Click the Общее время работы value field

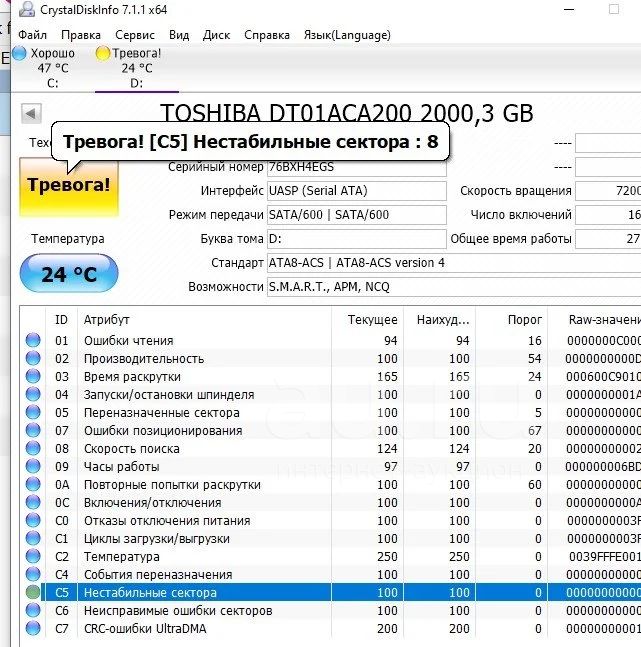pos(608,239)
